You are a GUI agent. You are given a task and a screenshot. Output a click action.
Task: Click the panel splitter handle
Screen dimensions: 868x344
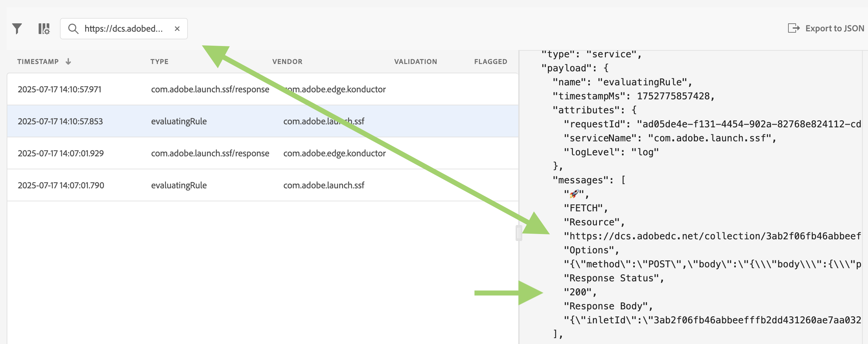coord(519,233)
